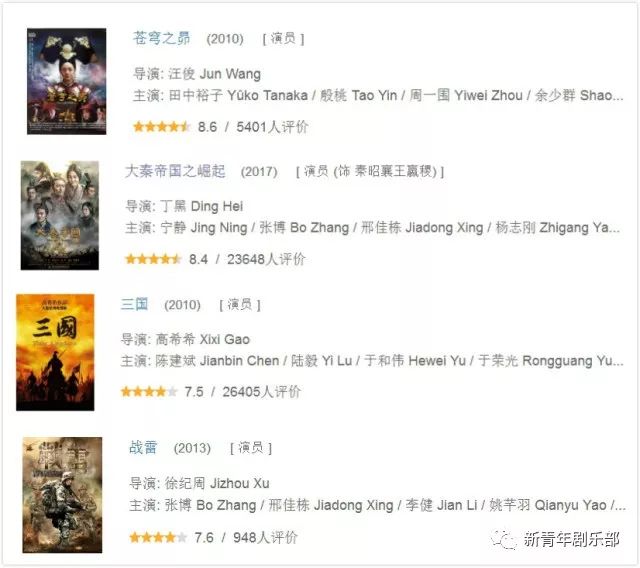Image resolution: width=640 pixels, height=568 pixels.
Task: Click 948人评价 review count
Action: pyautogui.click(x=265, y=537)
